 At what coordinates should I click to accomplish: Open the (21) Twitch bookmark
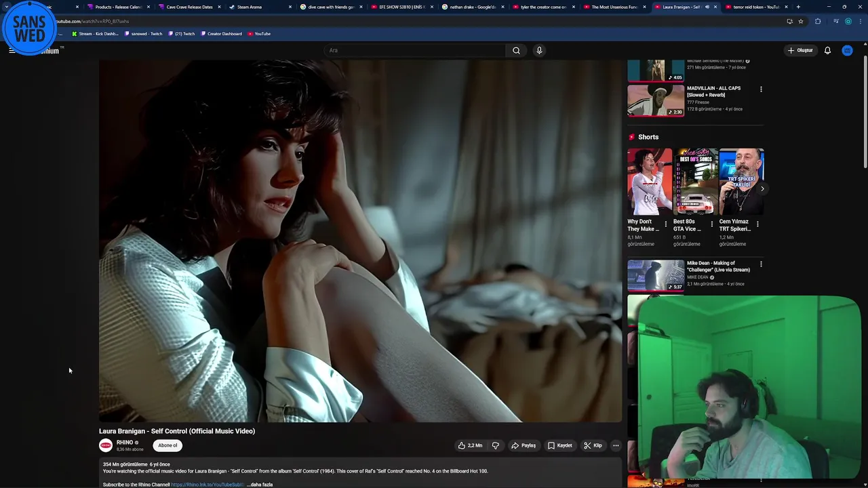pos(181,34)
